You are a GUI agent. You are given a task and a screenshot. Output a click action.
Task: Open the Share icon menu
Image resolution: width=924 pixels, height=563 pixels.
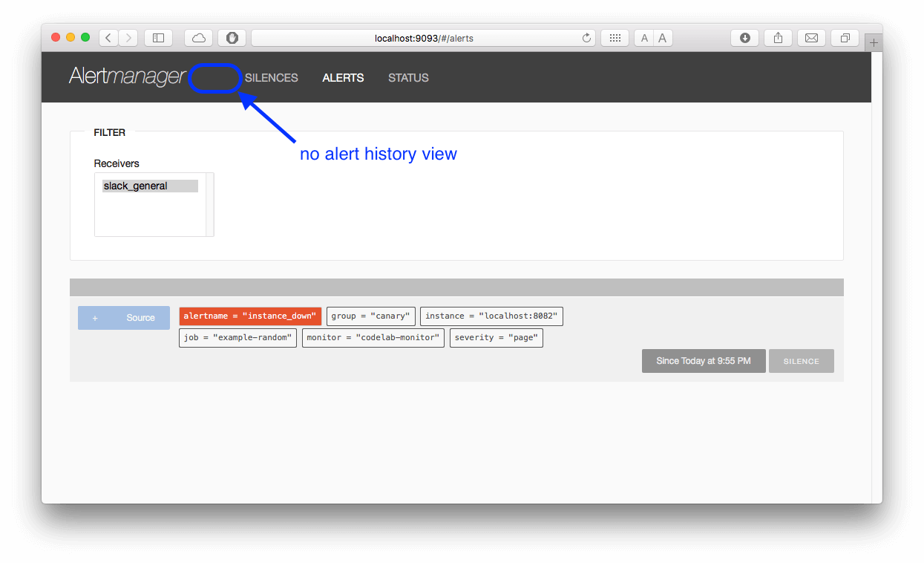tap(779, 38)
